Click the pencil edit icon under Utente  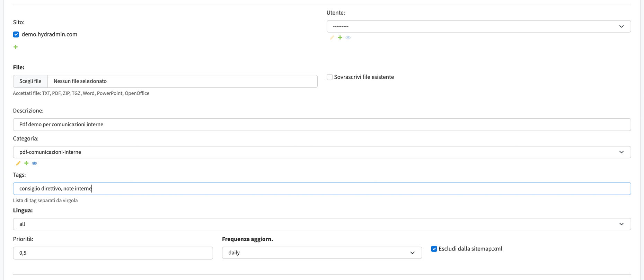pos(332,37)
